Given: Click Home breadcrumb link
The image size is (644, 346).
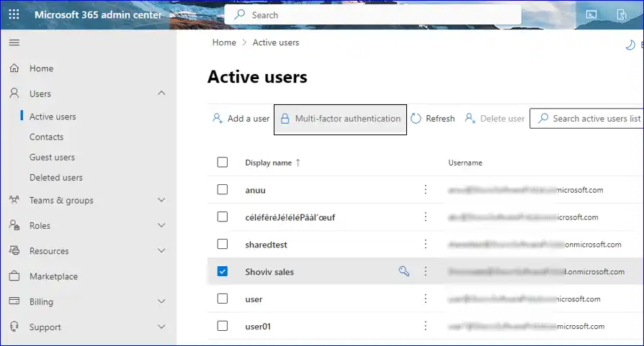Looking at the screenshot, I should point(224,42).
